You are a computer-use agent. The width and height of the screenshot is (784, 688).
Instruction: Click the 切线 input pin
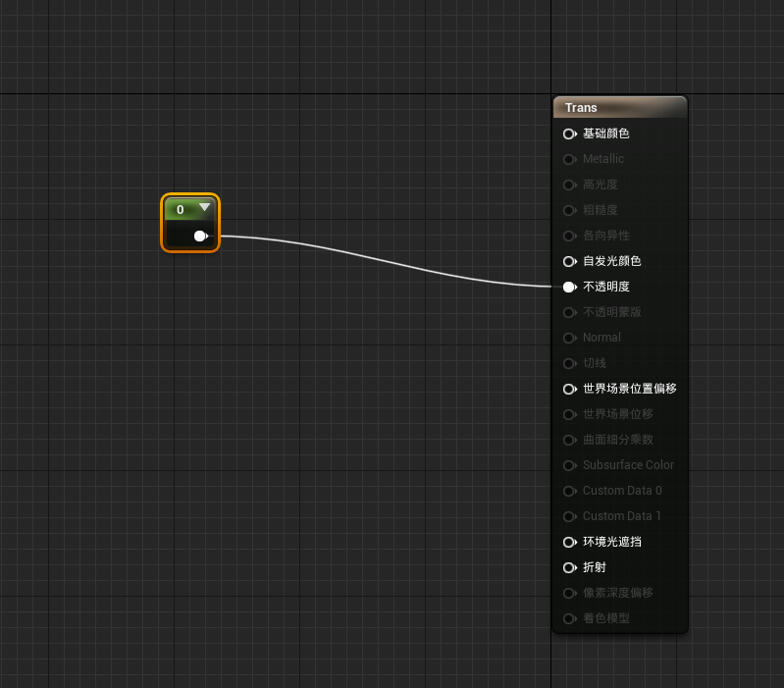569,363
